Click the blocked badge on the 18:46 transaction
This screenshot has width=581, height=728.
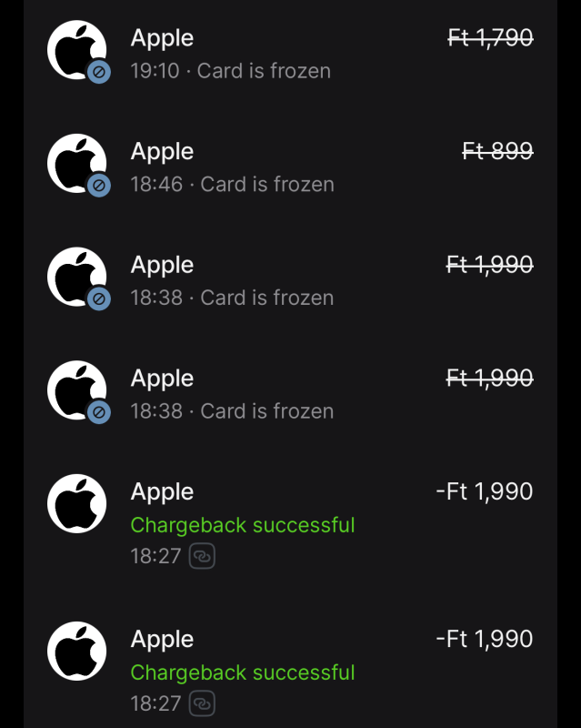coord(99,186)
